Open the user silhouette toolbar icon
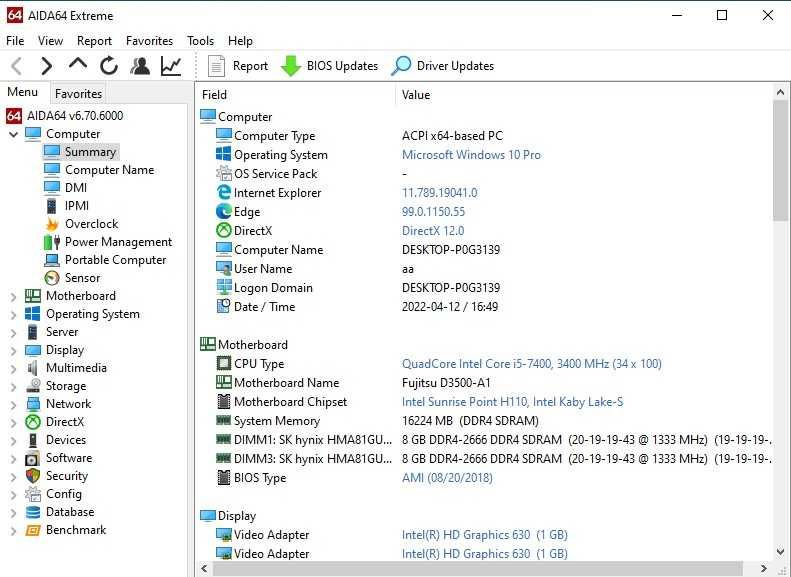This screenshot has width=791, height=577. pyautogui.click(x=140, y=66)
